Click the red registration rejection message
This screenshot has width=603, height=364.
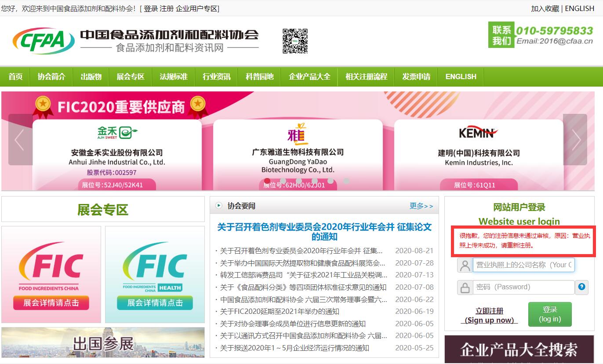(524, 240)
